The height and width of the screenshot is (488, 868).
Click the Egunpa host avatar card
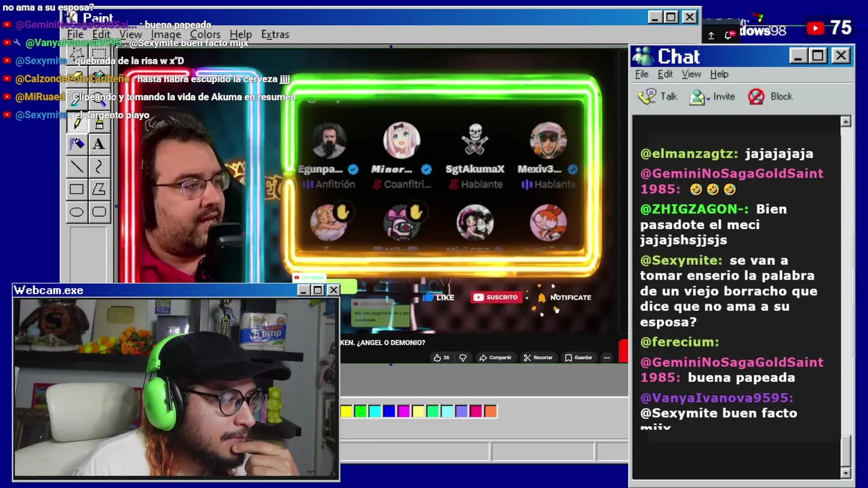(328, 140)
